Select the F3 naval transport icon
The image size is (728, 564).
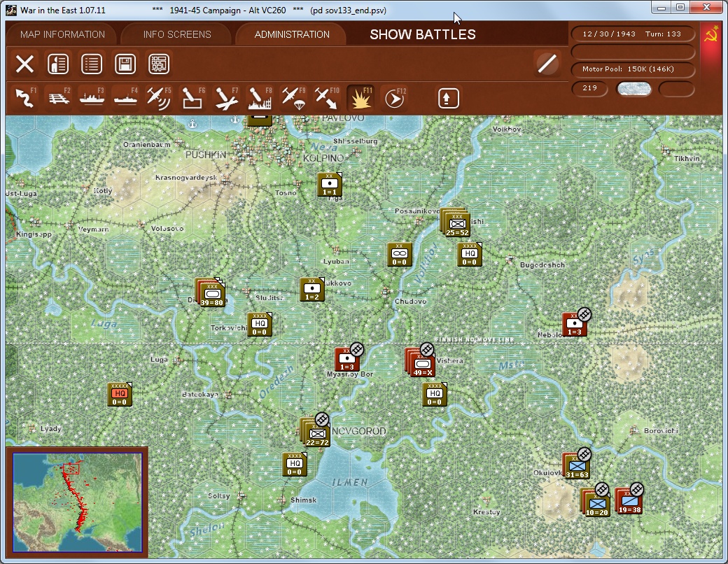pos(92,98)
